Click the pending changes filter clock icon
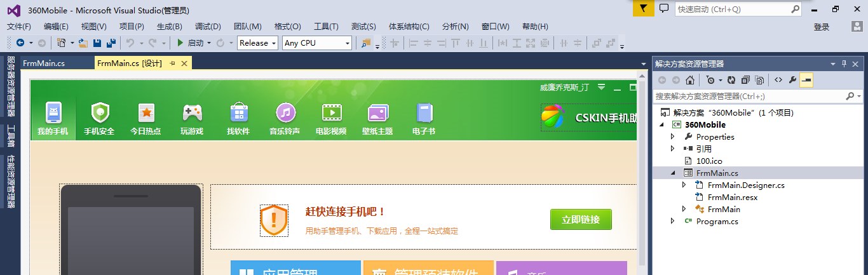 (710, 80)
